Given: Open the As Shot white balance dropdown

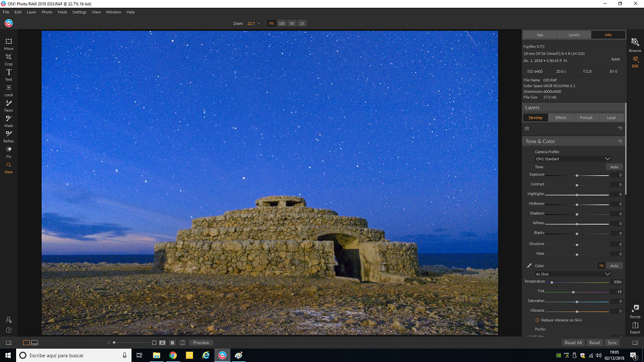Looking at the screenshot, I should pos(572,274).
